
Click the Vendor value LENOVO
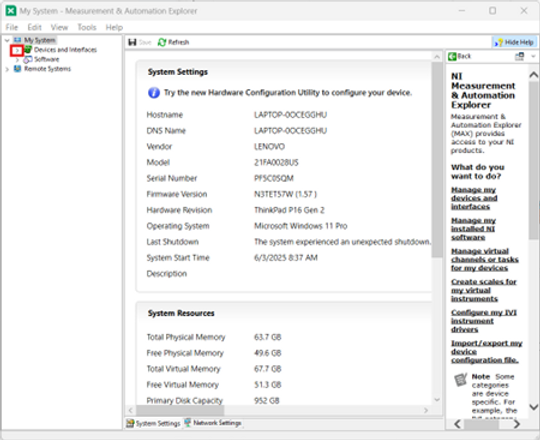[x=269, y=147]
